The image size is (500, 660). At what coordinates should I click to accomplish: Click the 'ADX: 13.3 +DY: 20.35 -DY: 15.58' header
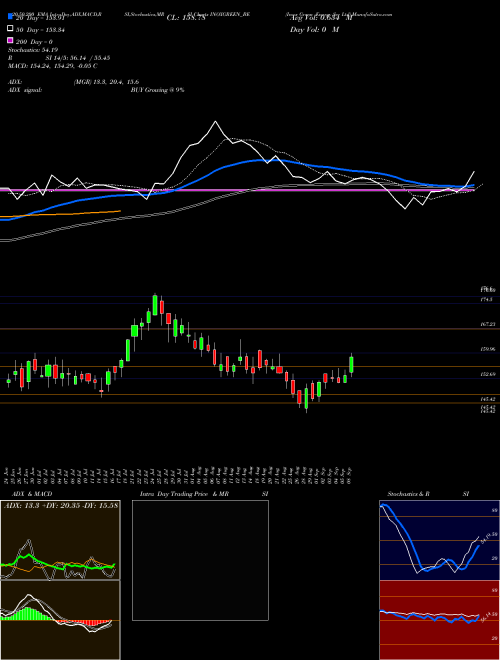click(61, 505)
